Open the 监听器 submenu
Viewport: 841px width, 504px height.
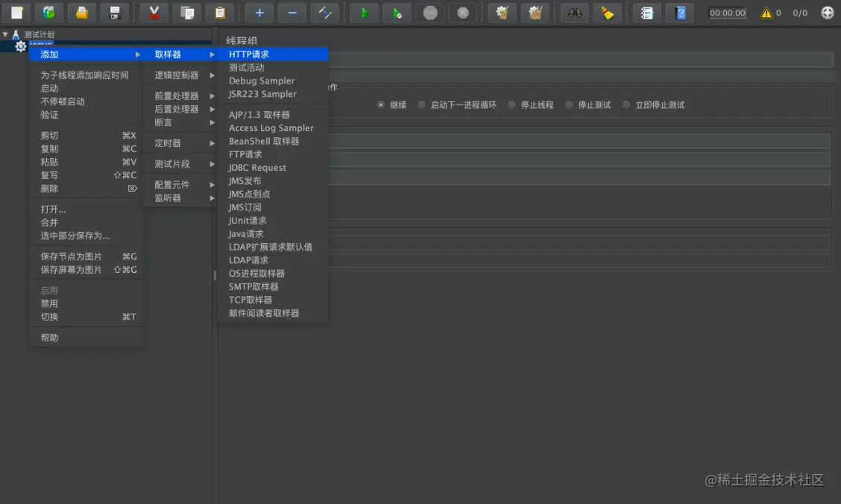pos(180,198)
